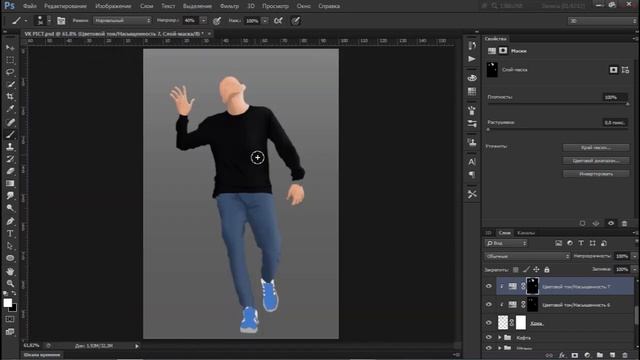Screen dimensions: 640x360
Task: Select the Move tool
Action: click(x=10, y=48)
